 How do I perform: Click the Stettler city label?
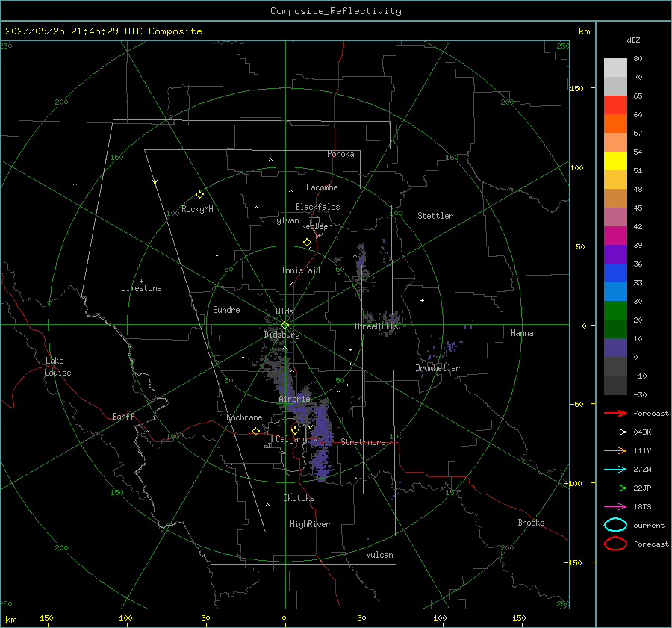coord(435,216)
